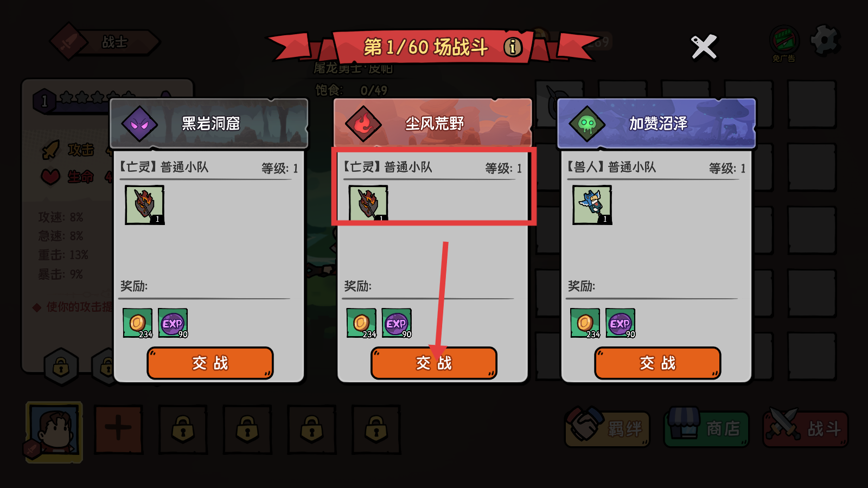Select the green skull icon of 加赞沼泽

pos(587,124)
